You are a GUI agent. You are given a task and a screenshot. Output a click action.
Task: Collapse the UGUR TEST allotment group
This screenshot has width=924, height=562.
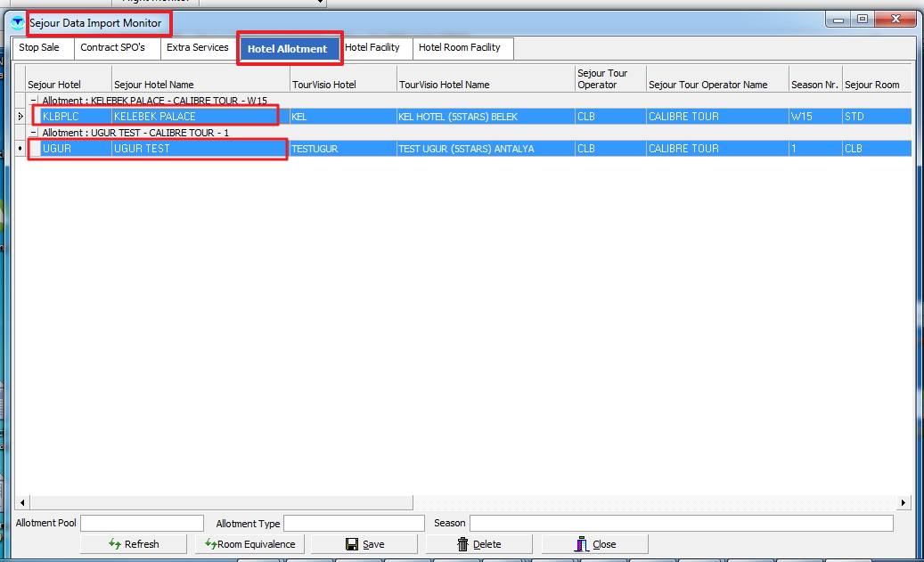coord(34,133)
